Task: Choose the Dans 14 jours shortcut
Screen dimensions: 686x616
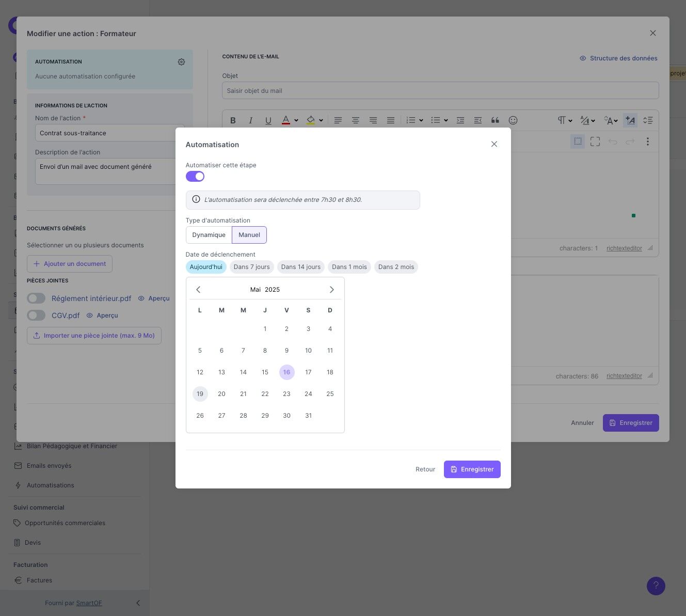Action: click(x=301, y=267)
